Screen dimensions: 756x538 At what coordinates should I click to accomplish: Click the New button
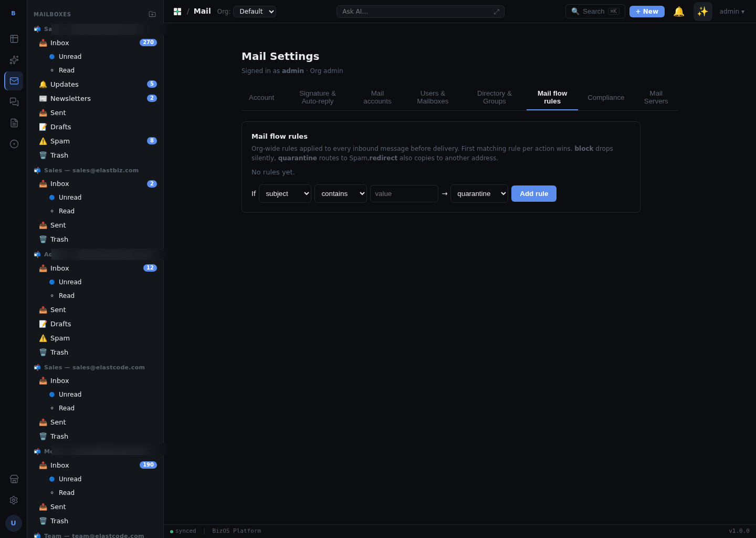[647, 12]
